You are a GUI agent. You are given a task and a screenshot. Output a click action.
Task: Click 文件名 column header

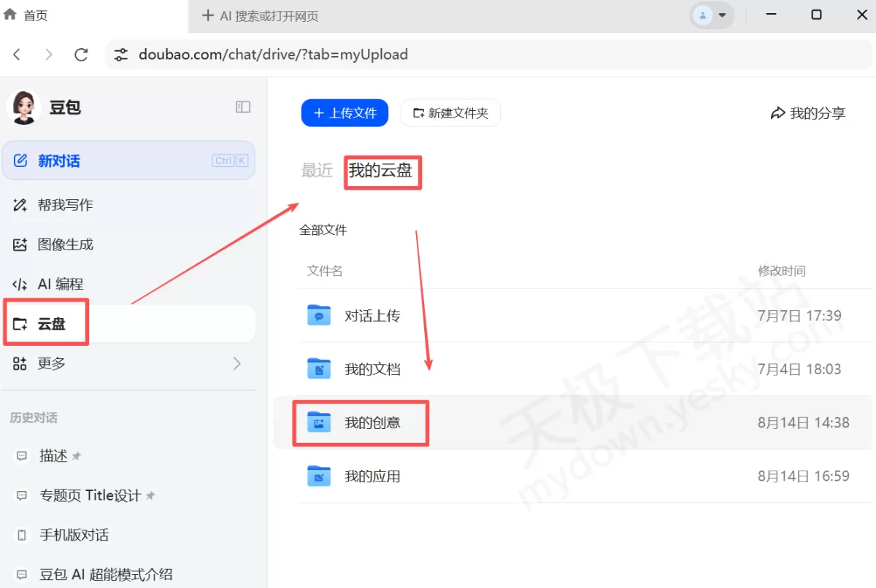point(325,271)
